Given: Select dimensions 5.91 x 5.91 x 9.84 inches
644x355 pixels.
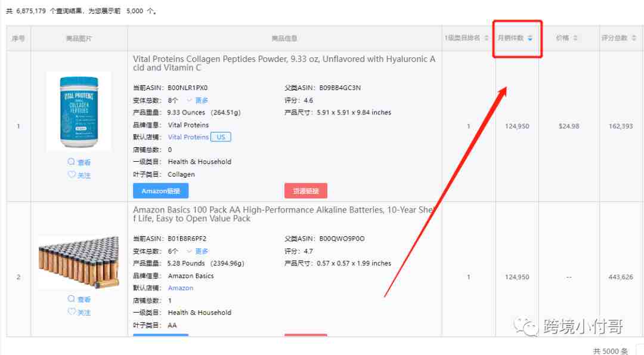Looking at the screenshot, I should [354, 113].
